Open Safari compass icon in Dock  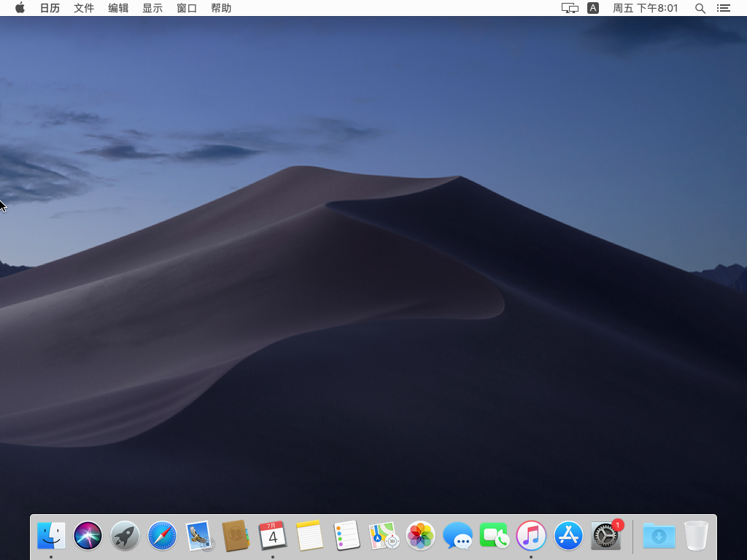pos(162,535)
